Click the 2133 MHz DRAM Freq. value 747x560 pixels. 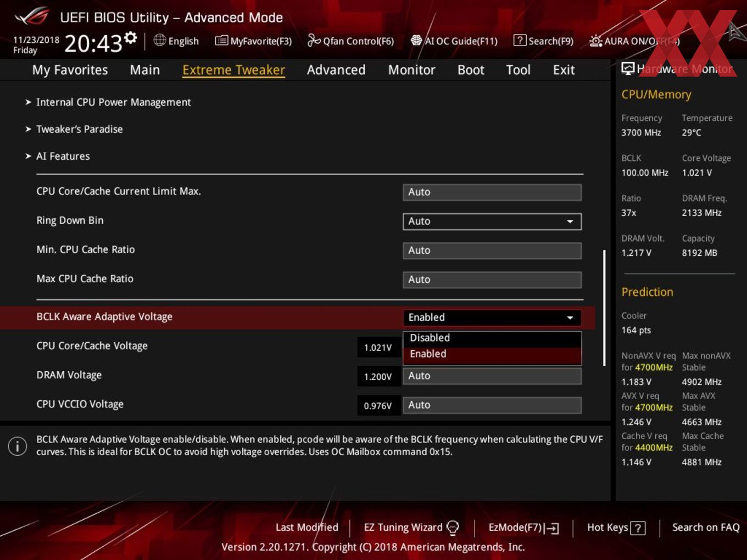(702, 212)
